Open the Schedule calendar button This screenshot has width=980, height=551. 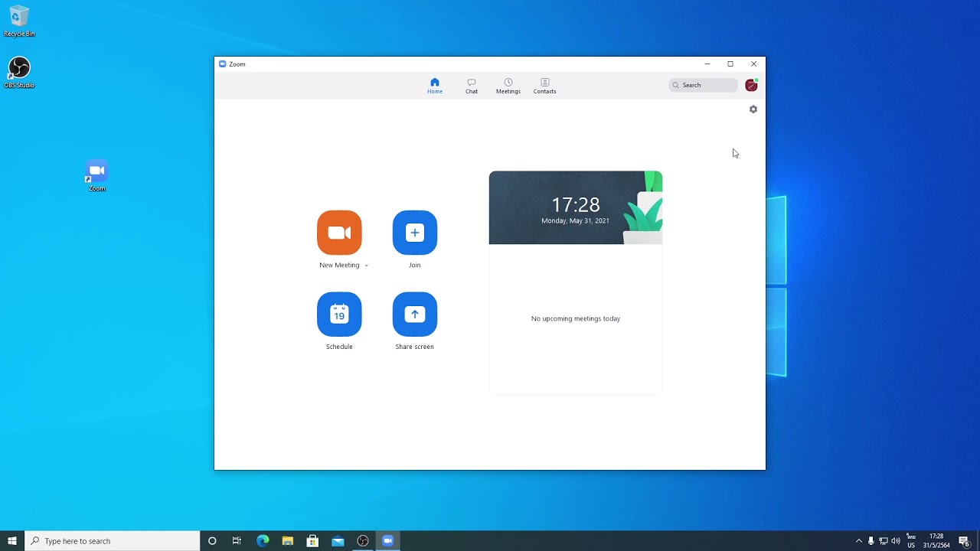(339, 314)
